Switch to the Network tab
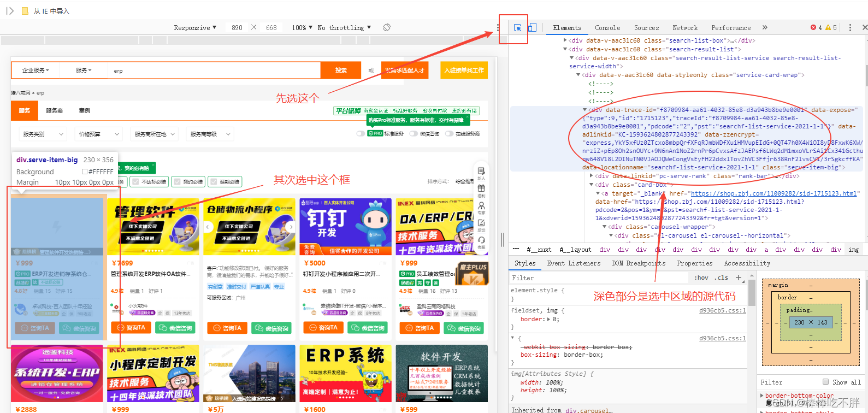The image size is (868, 413). coord(685,27)
